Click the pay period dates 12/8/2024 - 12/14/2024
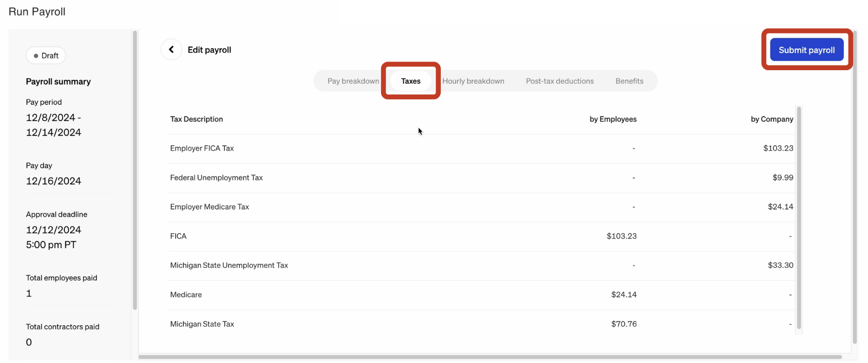 (53, 125)
